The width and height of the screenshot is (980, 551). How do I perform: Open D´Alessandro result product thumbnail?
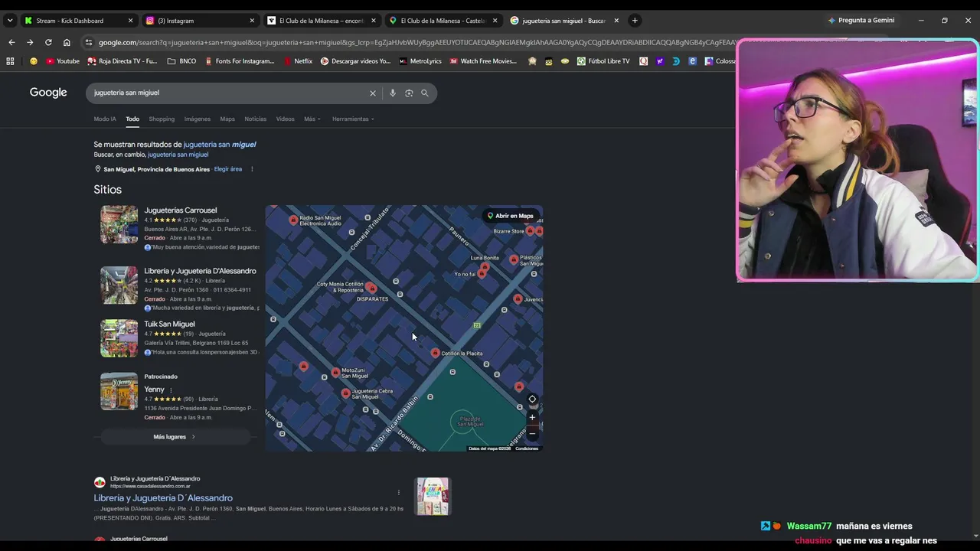click(433, 497)
